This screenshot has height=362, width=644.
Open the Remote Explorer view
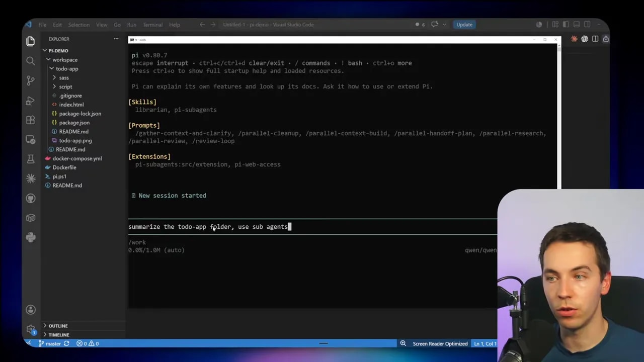31,139
